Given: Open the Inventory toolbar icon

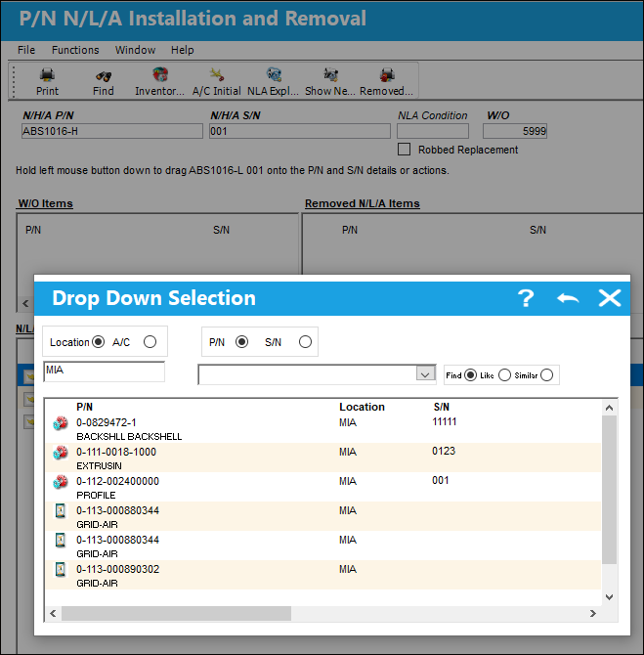Looking at the screenshot, I should tap(160, 74).
